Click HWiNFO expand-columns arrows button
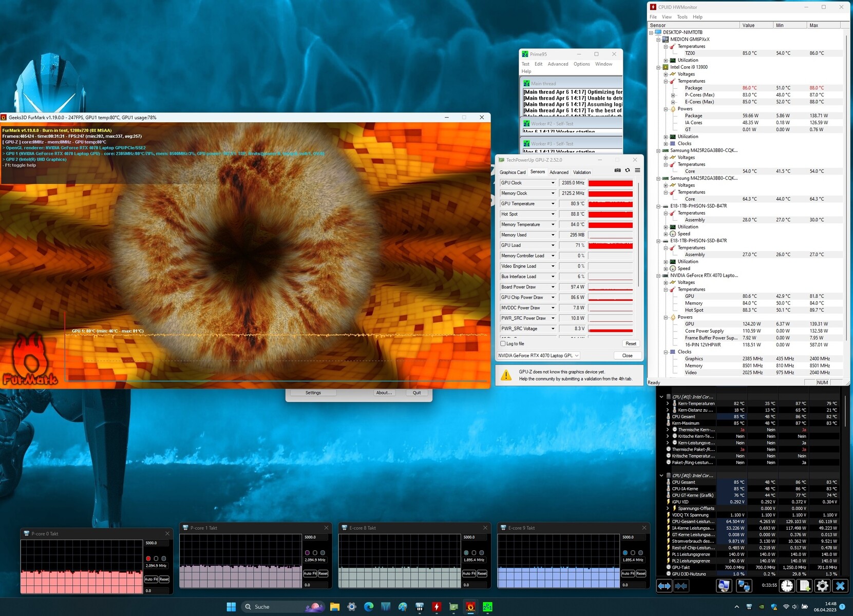This screenshot has height=616, width=853. pos(665,586)
